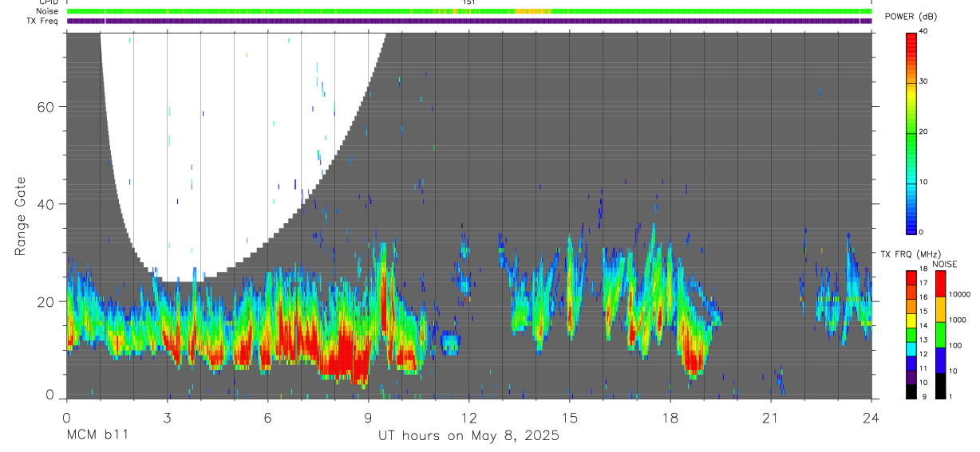Click the Range Gate axis title
Viewport: 980px width, 452px height.
coord(22,216)
